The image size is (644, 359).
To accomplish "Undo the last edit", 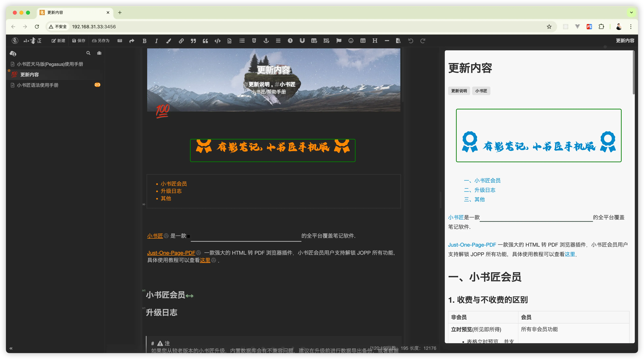I will pos(411,40).
